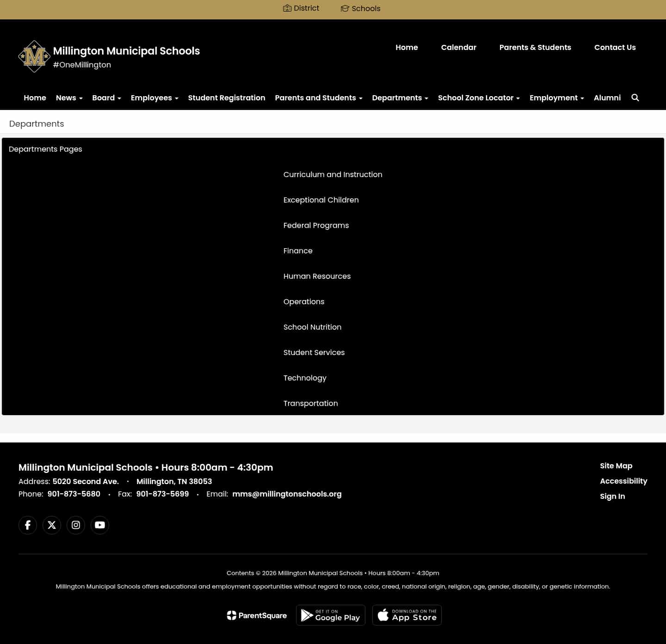Click the Accessibility footer link

pyautogui.click(x=623, y=481)
